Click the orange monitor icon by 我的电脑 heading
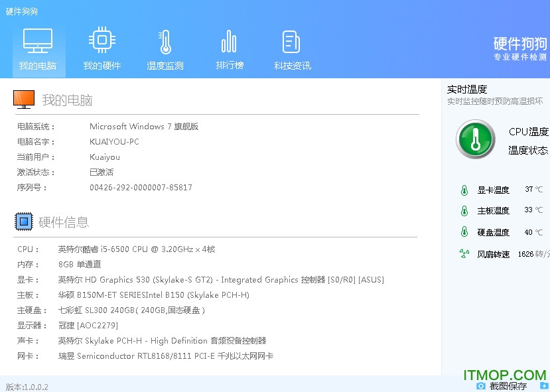The width and height of the screenshot is (550, 392). pos(24,98)
